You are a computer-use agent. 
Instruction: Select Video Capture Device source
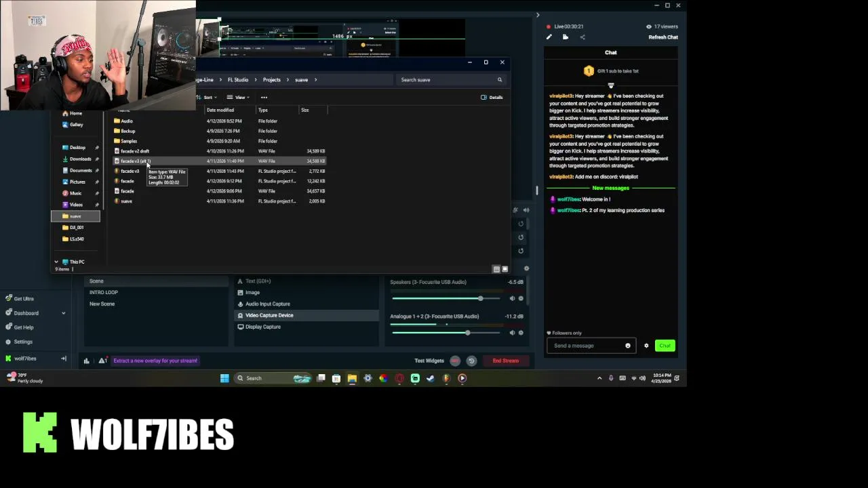click(307, 315)
